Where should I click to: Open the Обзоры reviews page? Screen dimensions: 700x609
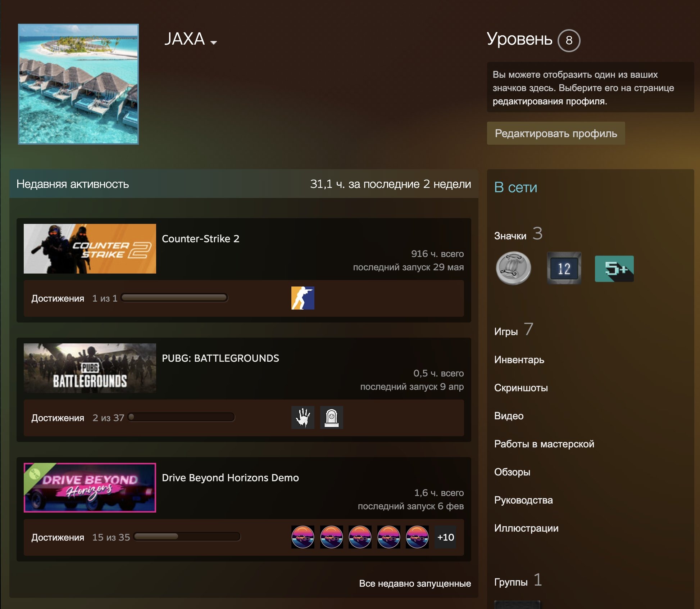coord(512,472)
